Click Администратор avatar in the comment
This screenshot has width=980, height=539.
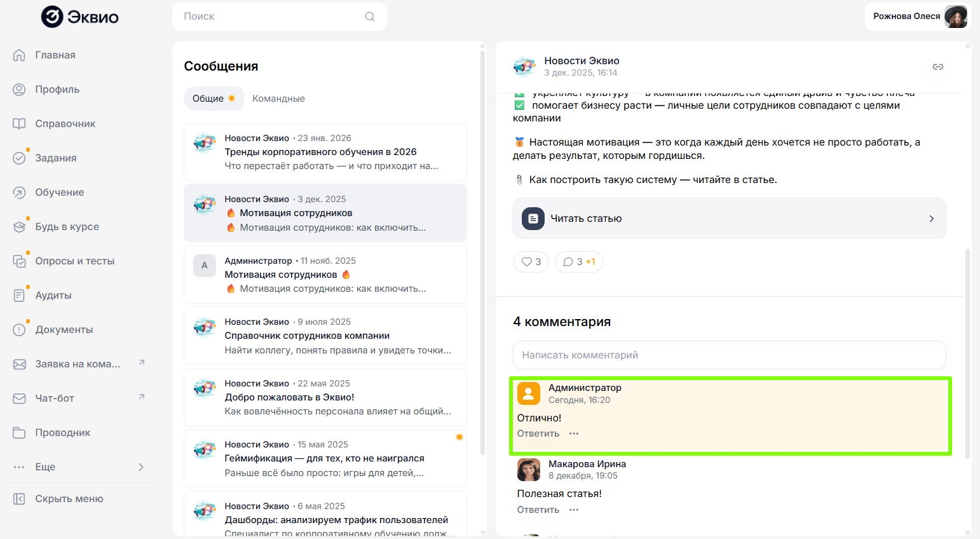tap(529, 393)
